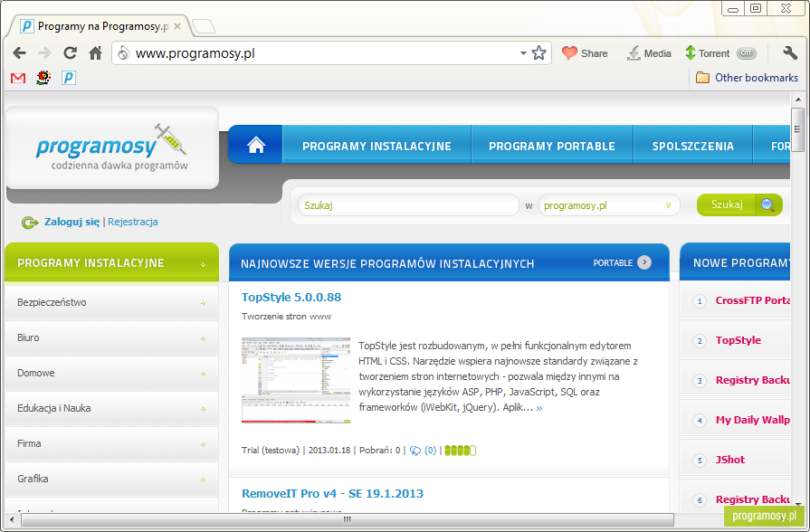Screen dimensions: 810x532
Task: Expand the Firma category
Action: coord(204,445)
